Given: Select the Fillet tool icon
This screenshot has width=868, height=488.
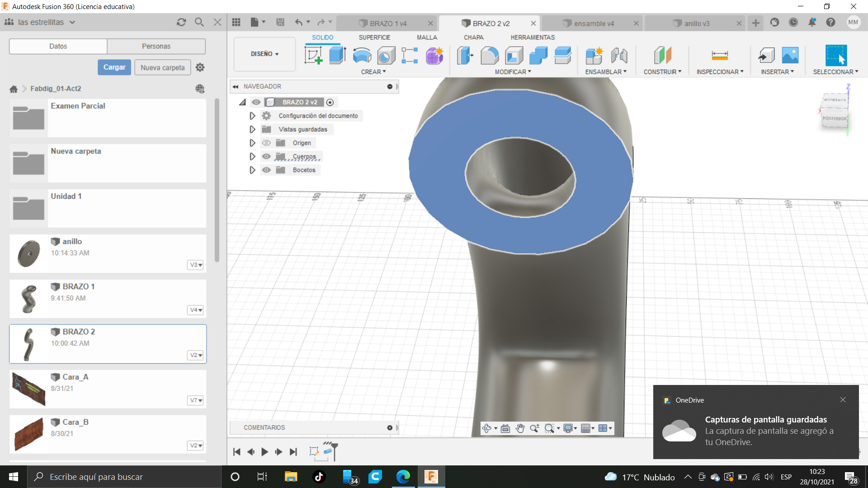Looking at the screenshot, I should point(490,56).
